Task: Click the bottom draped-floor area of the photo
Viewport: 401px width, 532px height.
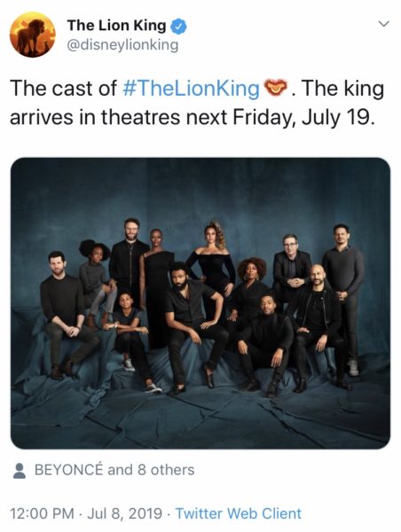Action: [200, 419]
